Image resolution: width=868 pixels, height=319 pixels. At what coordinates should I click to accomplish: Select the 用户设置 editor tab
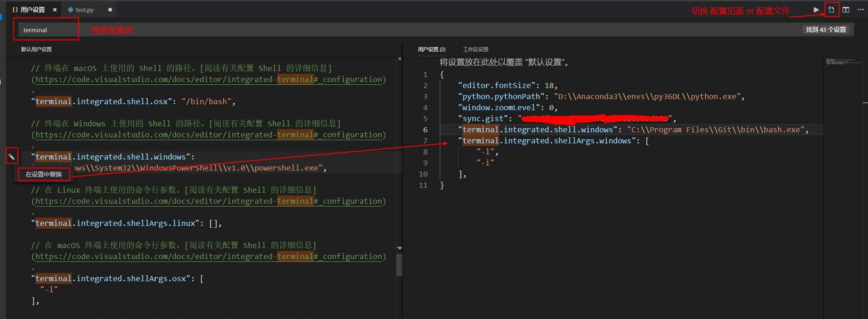[x=33, y=10]
